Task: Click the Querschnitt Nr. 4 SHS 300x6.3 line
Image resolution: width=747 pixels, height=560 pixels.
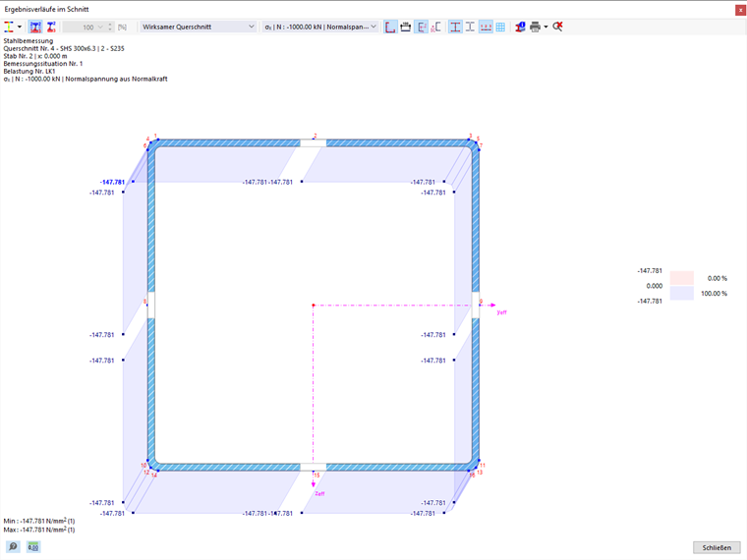Action: (64, 48)
